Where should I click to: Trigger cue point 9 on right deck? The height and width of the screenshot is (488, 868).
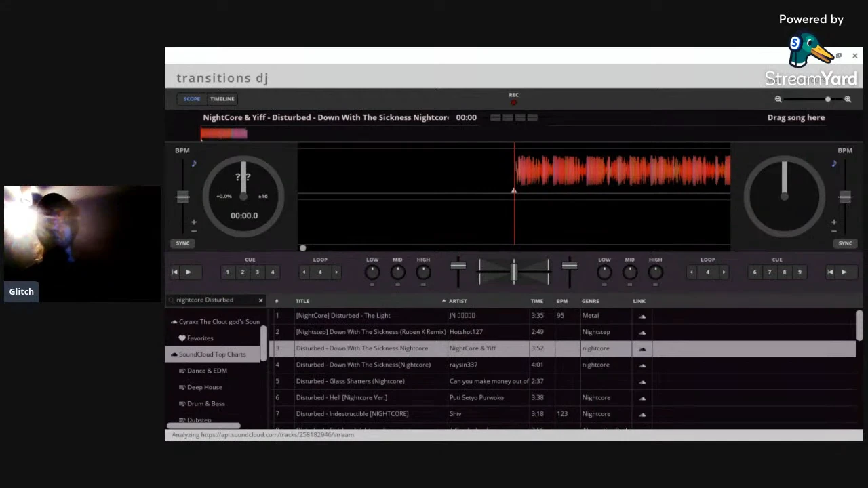[800, 272]
